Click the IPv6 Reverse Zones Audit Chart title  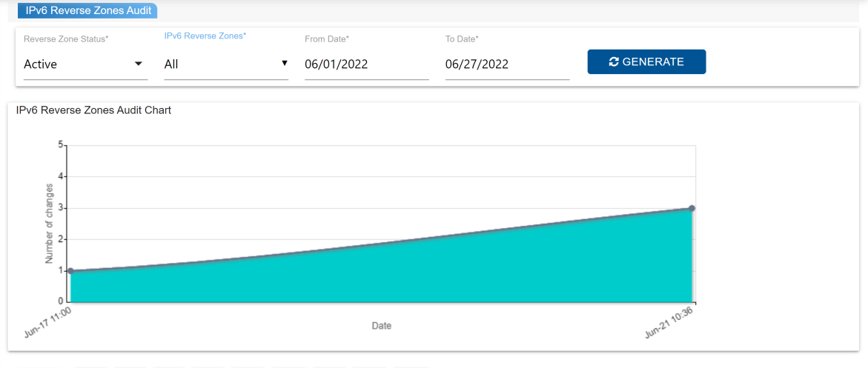pyautogui.click(x=93, y=110)
